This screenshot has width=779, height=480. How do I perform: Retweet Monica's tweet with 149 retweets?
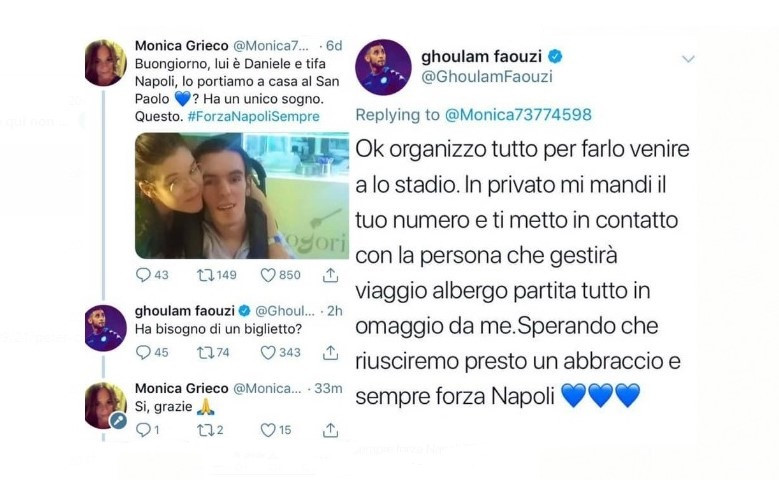[x=205, y=275]
